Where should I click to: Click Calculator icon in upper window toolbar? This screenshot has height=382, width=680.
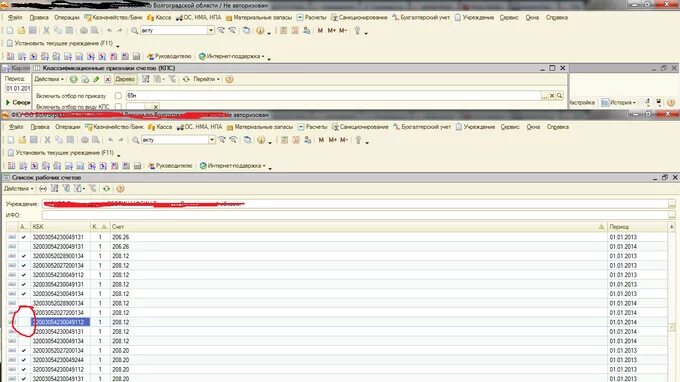point(283,30)
